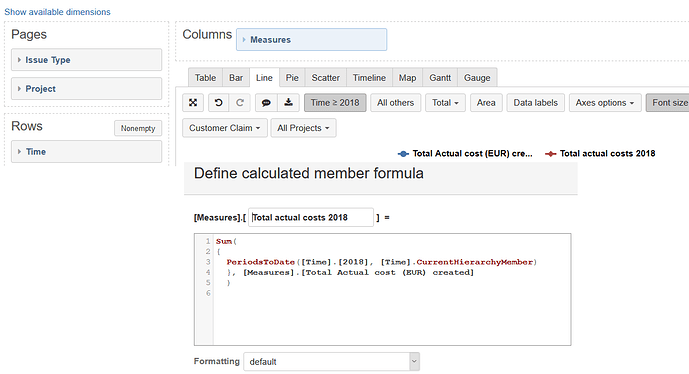This screenshot has height=374, width=689.
Task: Switch to the Bar tab
Action: [x=236, y=78]
